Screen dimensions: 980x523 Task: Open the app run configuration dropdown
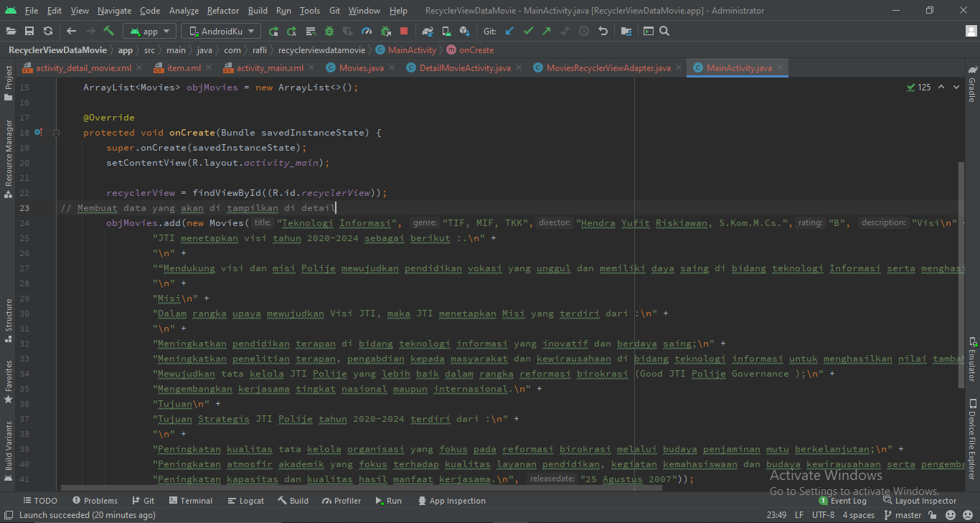(x=149, y=31)
